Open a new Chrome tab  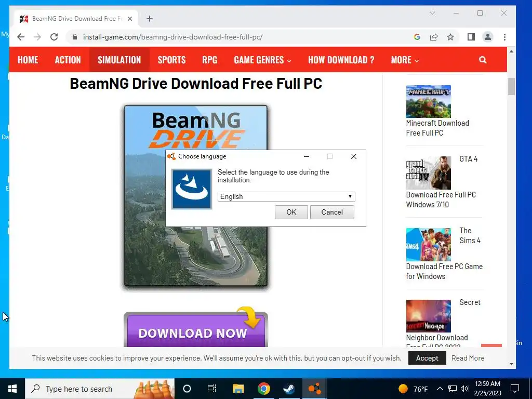pos(150,19)
